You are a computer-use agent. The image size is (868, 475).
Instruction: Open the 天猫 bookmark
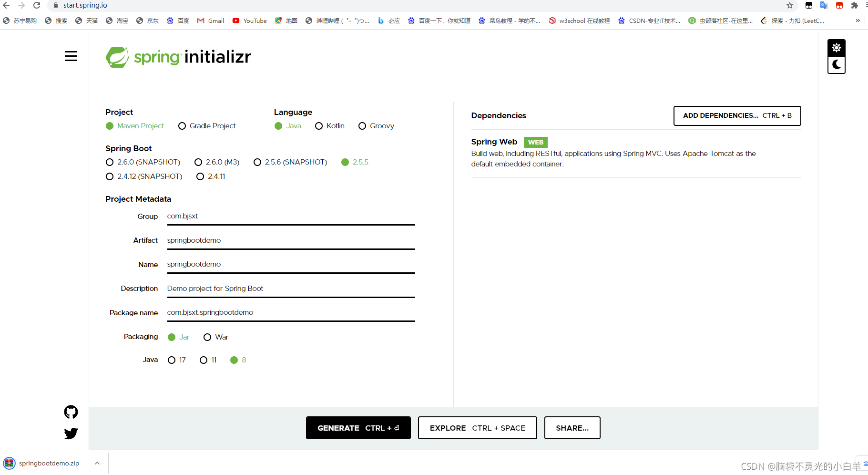point(86,21)
